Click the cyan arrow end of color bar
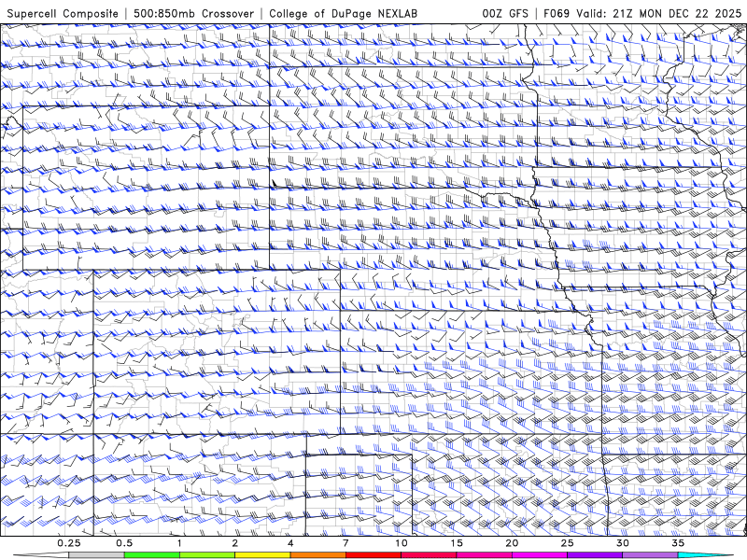The width and height of the screenshot is (747, 560). [705, 555]
